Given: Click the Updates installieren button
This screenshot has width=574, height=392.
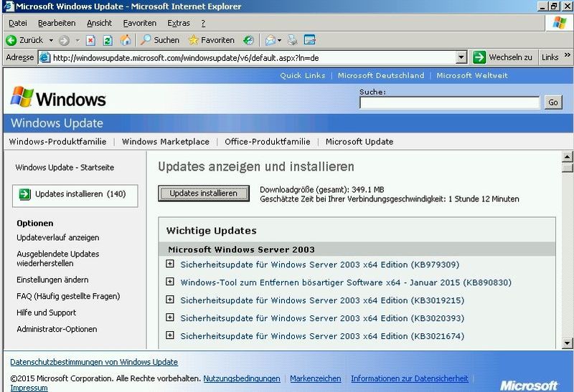Looking at the screenshot, I should point(204,193).
